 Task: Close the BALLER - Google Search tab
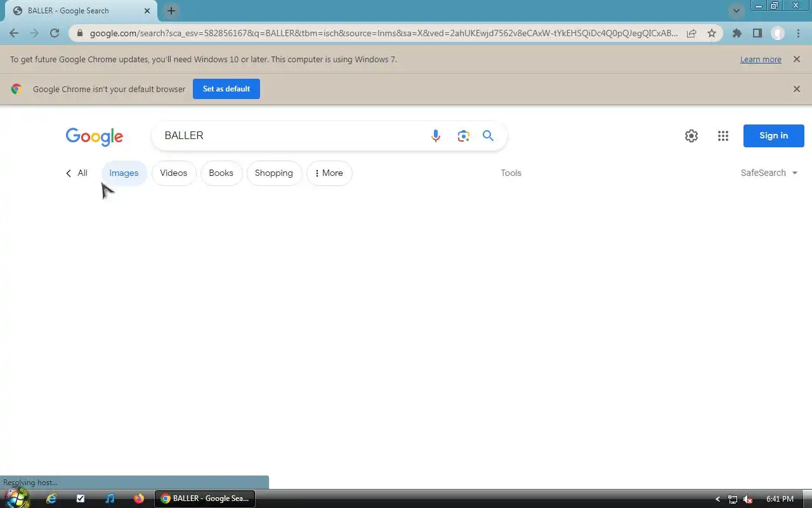[x=147, y=11]
